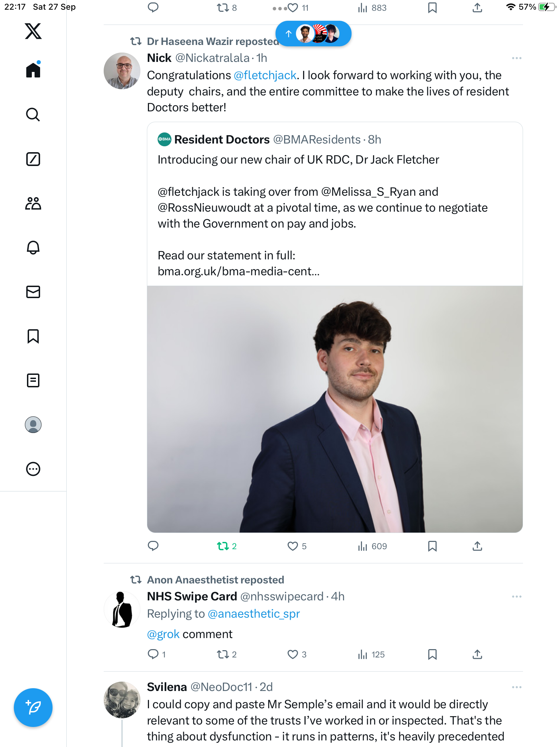Open Dr Jack Fletcher photo
Viewport: 560px width, 747px height.
click(335, 409)
